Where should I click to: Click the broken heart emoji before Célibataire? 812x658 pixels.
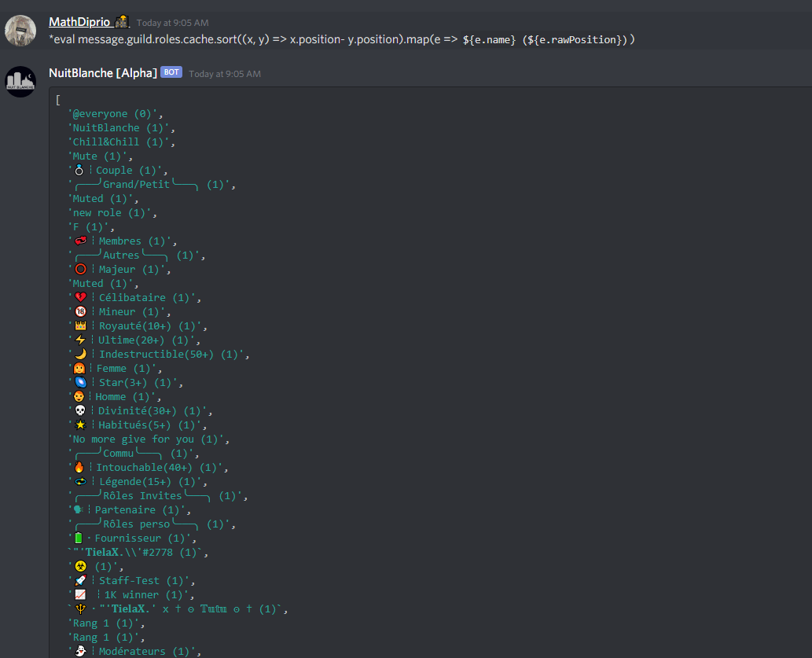coord(80,297)
